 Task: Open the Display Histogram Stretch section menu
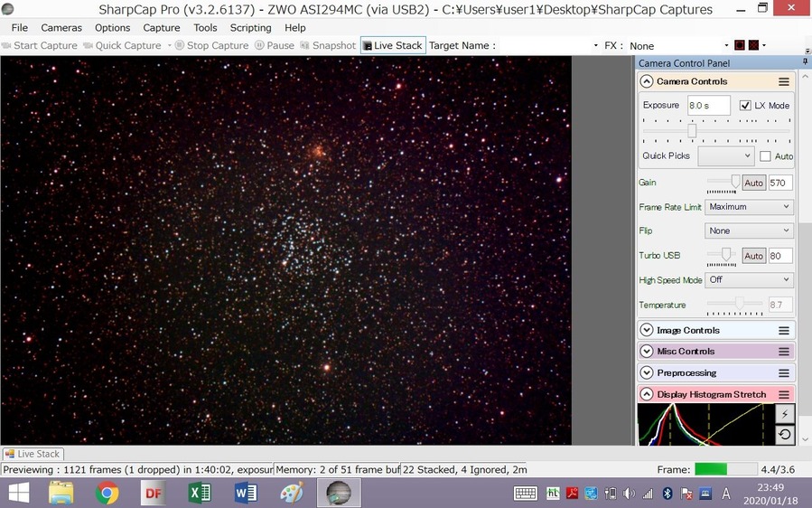tap(784, 395)
